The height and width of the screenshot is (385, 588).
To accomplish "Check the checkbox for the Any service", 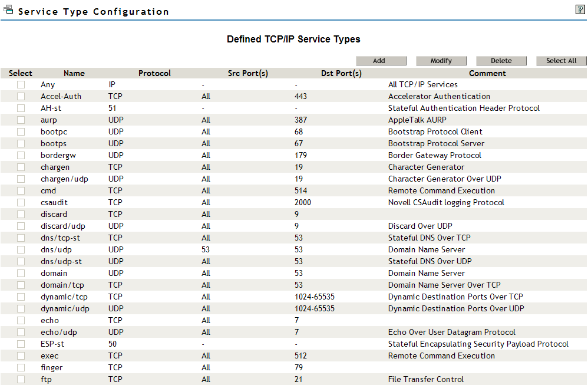I will pos(21,84).
